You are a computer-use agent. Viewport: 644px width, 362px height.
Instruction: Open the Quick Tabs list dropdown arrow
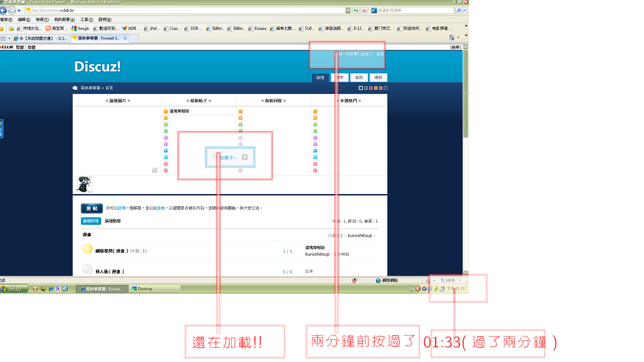tap(9, 38)
